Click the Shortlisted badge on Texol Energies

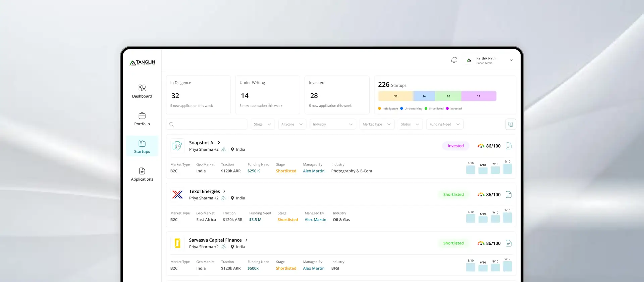(453, 194)
